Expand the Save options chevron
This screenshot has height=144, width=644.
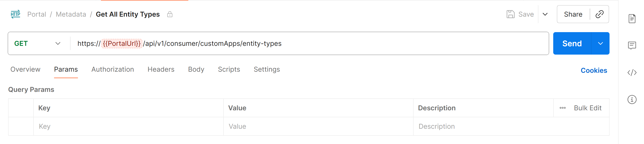545,14
